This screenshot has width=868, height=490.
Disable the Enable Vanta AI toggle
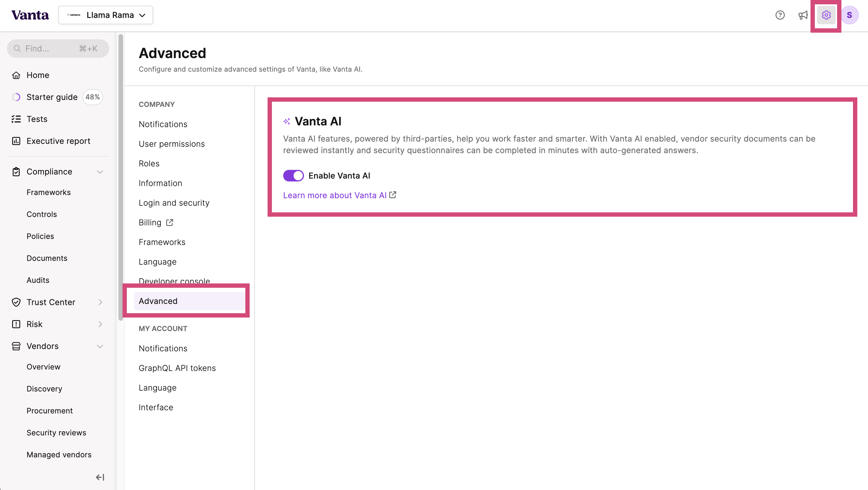[293, 176]
